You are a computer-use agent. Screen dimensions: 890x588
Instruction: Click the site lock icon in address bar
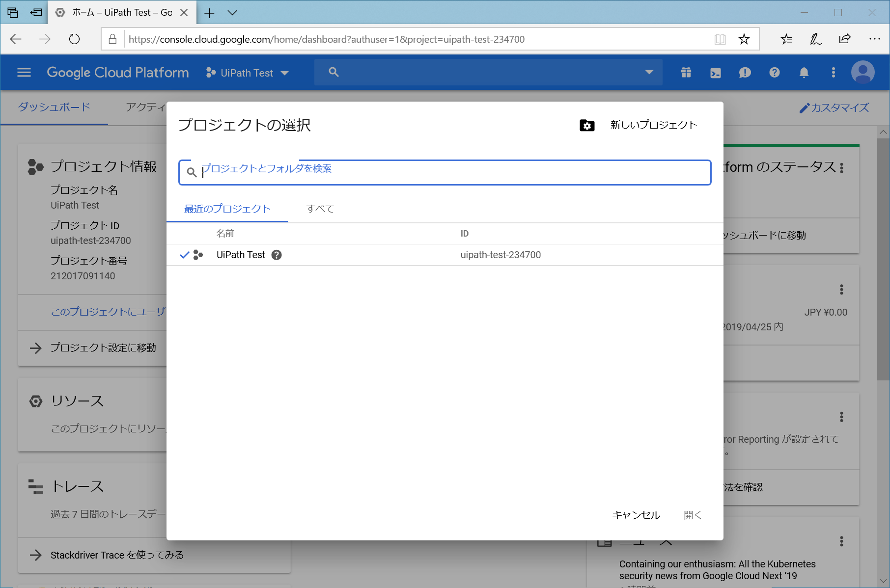tap(112, 39)
